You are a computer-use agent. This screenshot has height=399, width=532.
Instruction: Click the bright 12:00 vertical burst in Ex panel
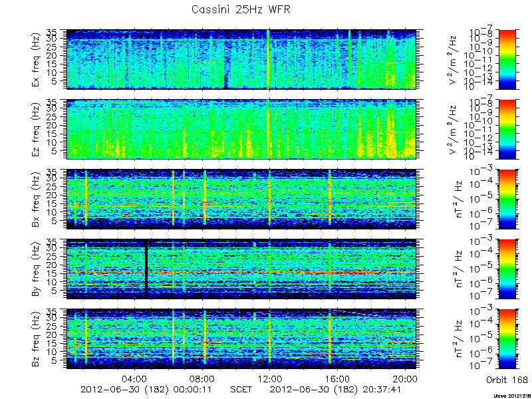pos(268,59)
